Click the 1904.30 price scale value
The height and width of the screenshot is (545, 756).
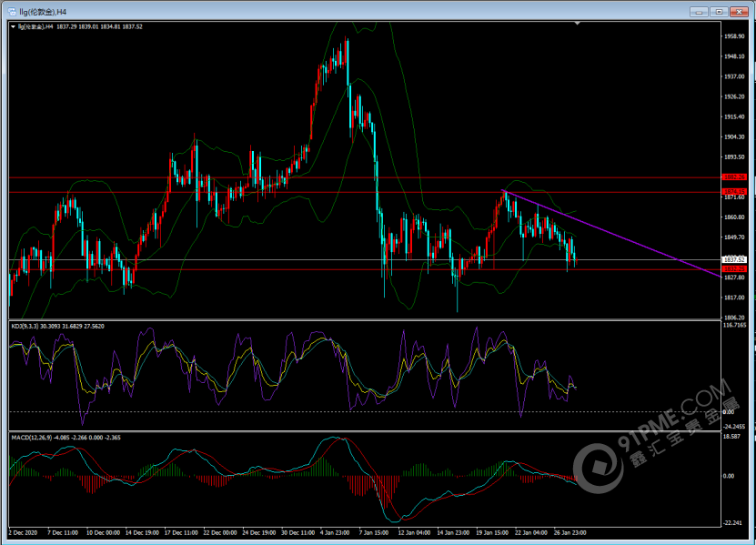734,137
